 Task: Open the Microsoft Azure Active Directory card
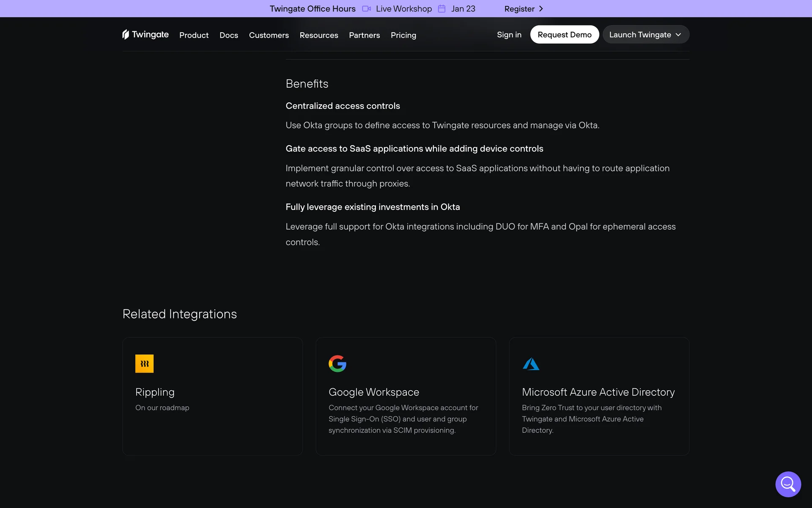599,396
